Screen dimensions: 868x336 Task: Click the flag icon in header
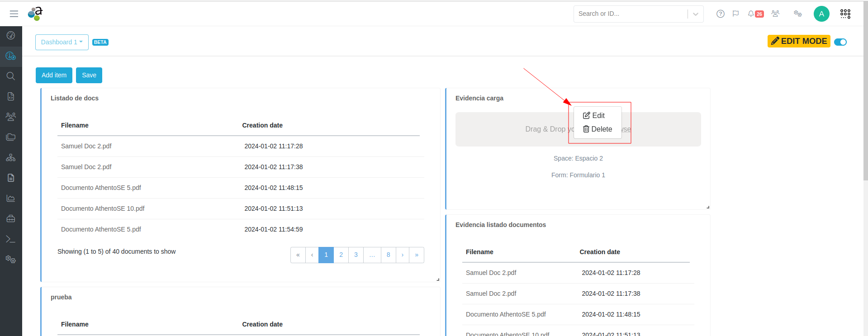coord(735,14)
